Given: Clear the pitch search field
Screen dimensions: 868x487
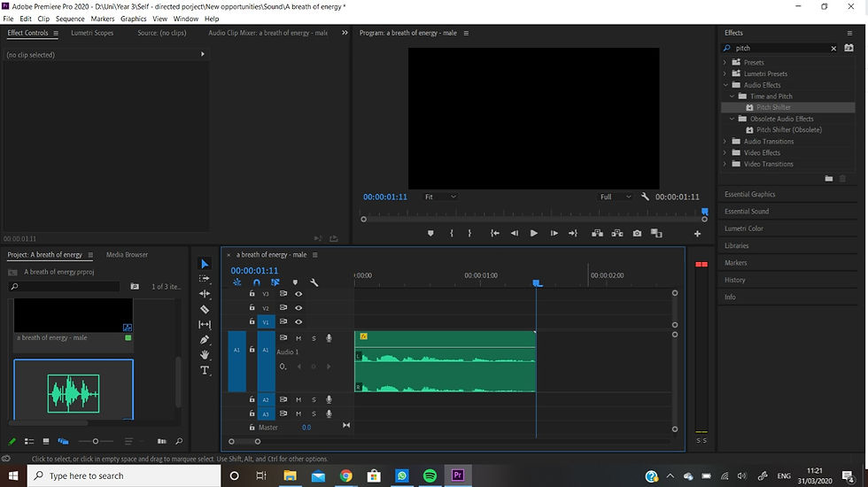Looking at the screenshot, I should [x=833, y=49].
